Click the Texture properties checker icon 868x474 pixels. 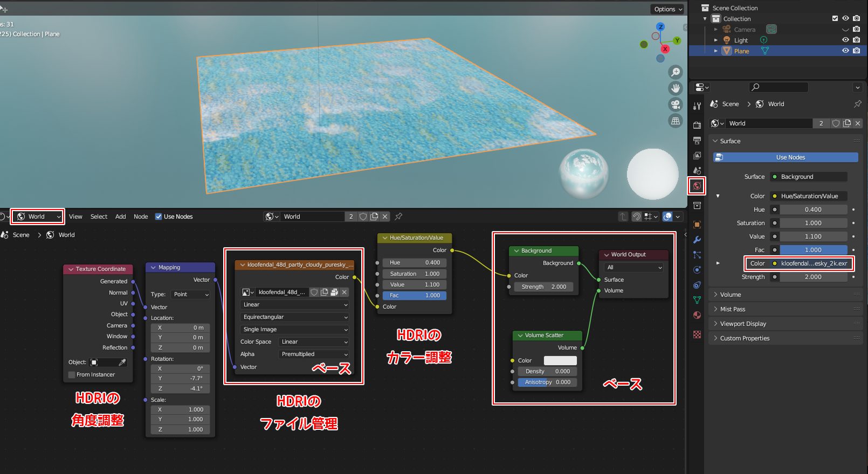coord(697,334)
